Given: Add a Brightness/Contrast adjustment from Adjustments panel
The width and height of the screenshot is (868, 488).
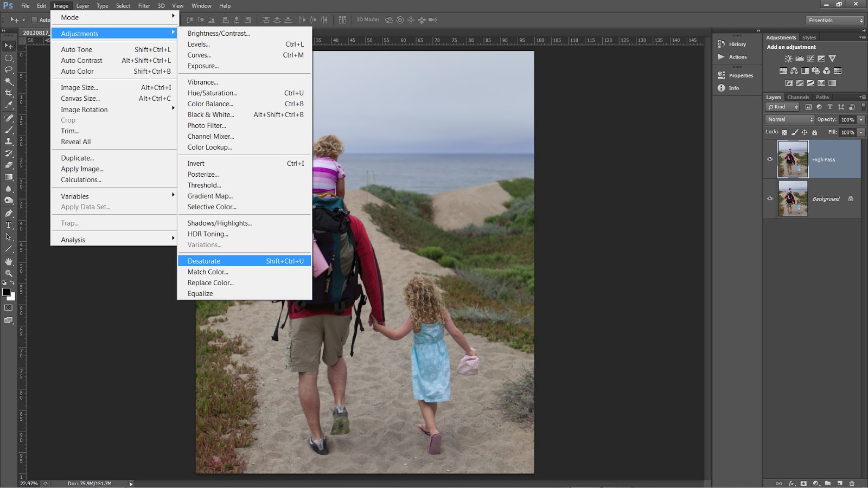Looking at the screenshot, I should coord(788,59).
